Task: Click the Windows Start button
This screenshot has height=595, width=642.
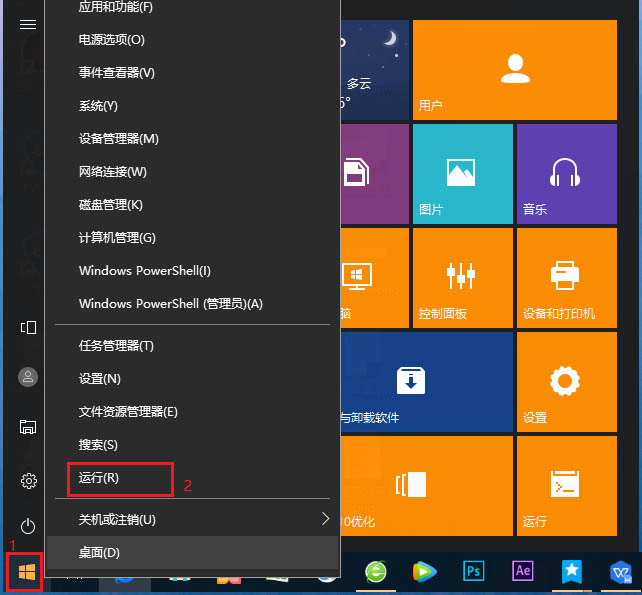Action: click(x=27, y=571)
